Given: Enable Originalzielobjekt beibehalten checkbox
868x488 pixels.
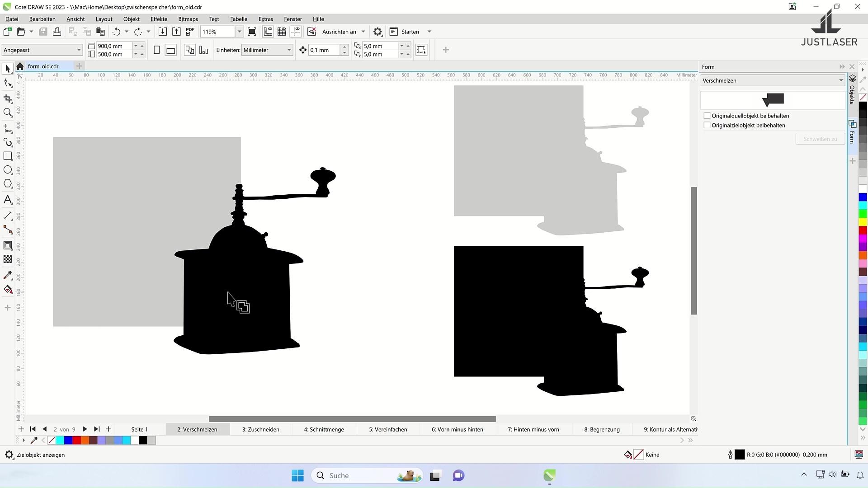Looking at the screenshot, I should (x=707, y=125).
